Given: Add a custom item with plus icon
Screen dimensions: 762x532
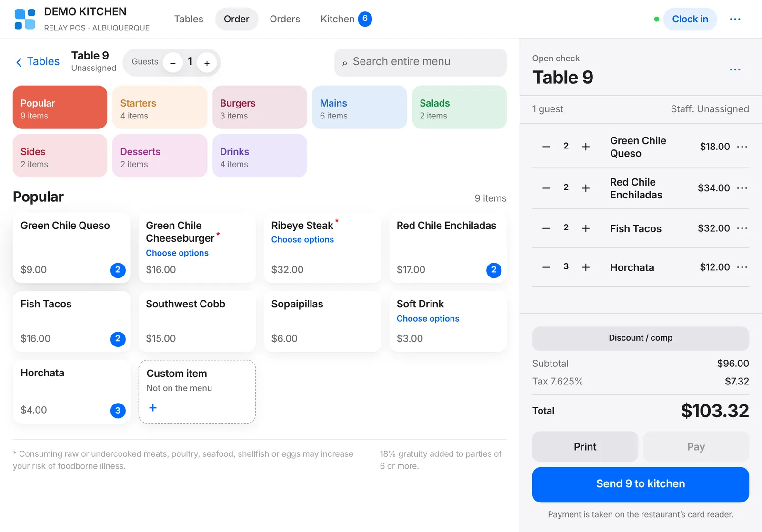Looking at the screenshot, I should (x=153, y=408).
